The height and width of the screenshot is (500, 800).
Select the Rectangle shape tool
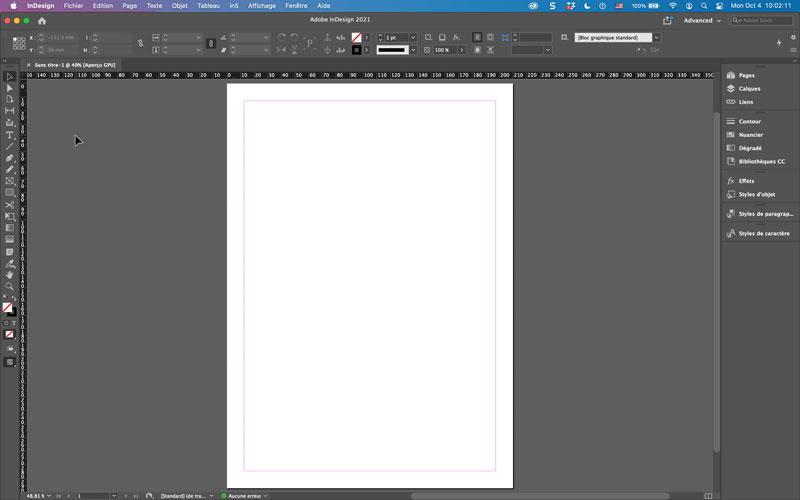pos(10,193)
